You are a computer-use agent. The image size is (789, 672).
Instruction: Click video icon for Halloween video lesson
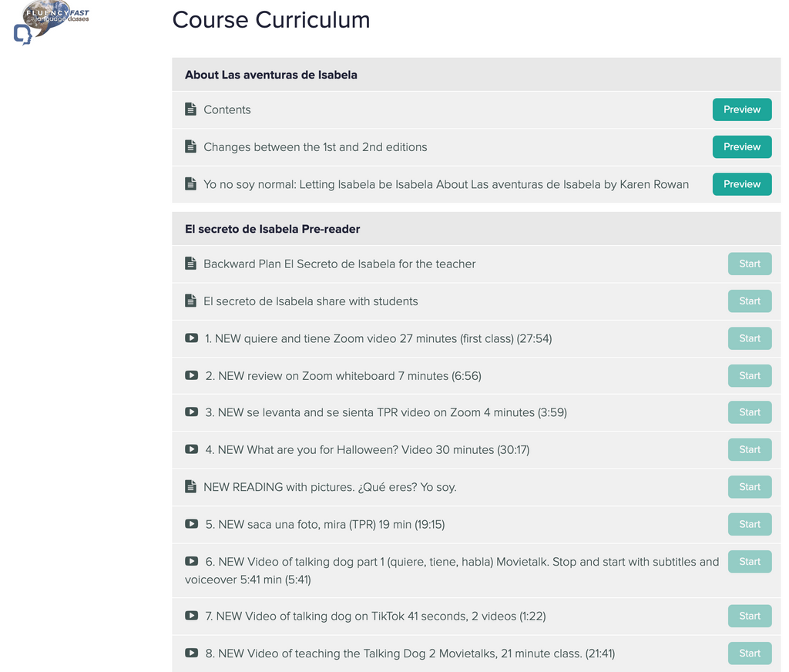click(x=191, y=449)
